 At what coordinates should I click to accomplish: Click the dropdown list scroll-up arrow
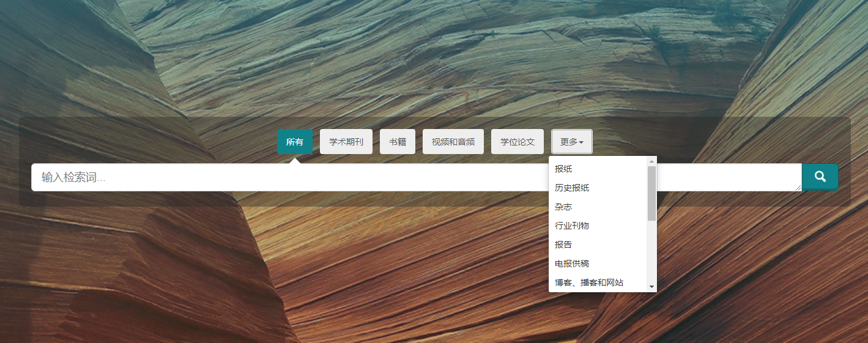(x=651, y=161)
